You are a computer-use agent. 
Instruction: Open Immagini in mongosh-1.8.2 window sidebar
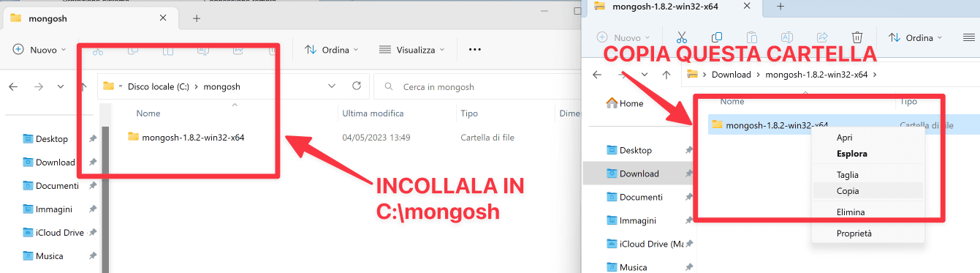pyautogui.click(x=638, y=220)
